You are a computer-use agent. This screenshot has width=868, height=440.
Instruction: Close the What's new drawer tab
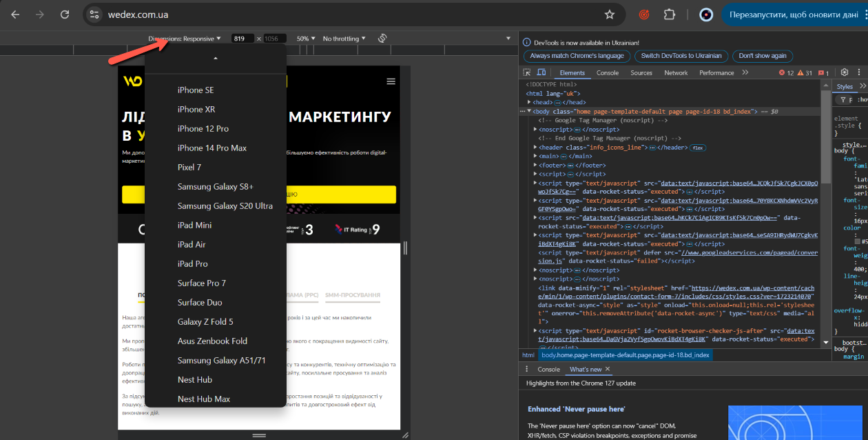[x=608, y=369]
